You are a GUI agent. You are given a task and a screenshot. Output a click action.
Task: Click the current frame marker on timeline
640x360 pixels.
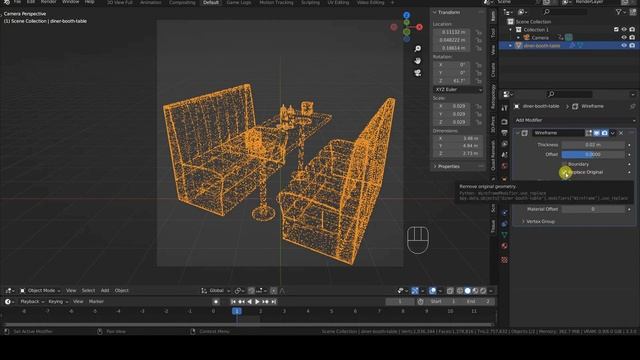pos(237,311)
